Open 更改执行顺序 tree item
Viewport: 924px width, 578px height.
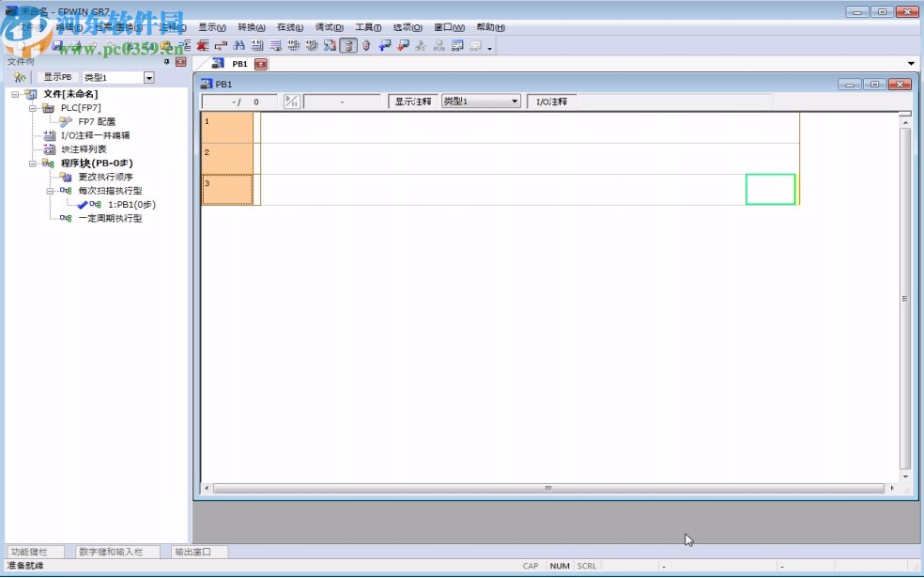105,177
